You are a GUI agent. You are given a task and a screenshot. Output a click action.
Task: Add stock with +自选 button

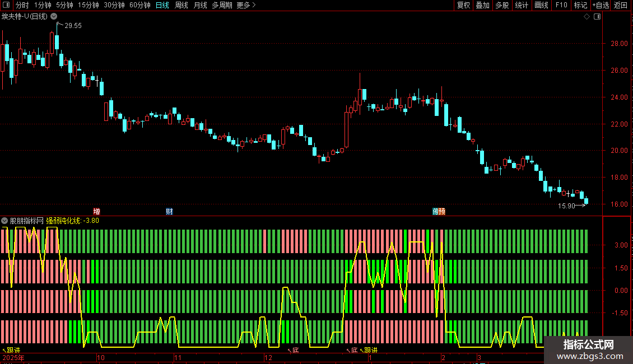[x=601, y=5]
